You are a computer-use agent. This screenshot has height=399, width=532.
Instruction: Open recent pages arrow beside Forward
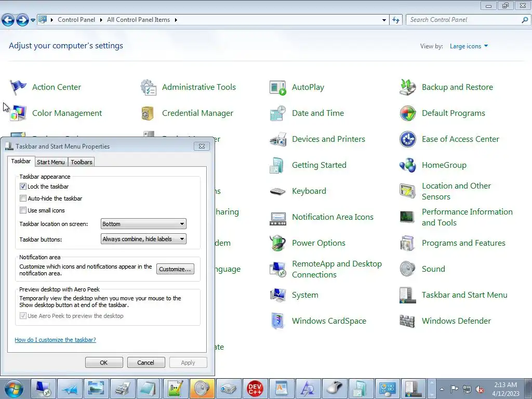pyautogui.click(x=33, y=20)
